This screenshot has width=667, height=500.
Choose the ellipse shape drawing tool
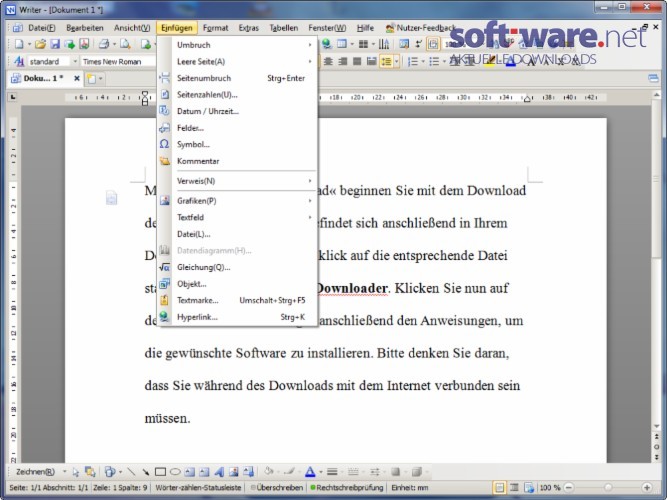click(175, 471)
